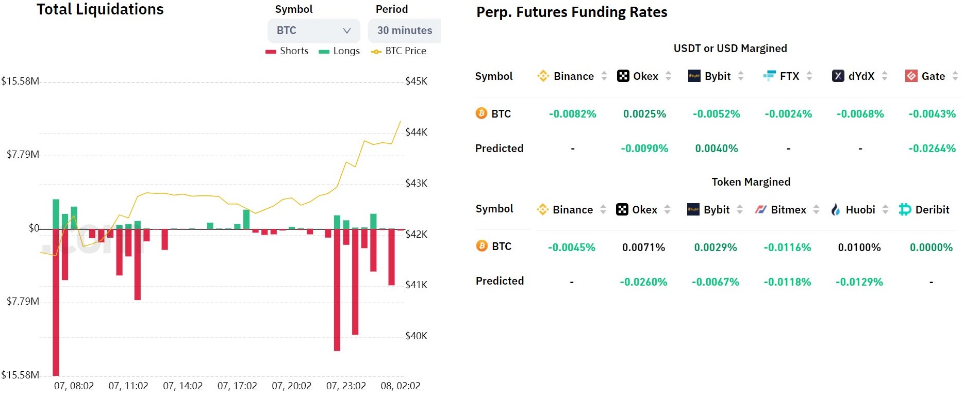Click the BTC coin icon in USDT table
Screen dimensions: 980x397
click(481, 113)
